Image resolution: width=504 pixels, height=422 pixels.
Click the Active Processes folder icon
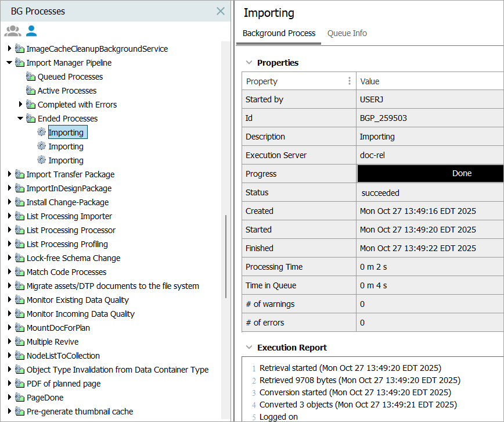(x=31, y=91)
